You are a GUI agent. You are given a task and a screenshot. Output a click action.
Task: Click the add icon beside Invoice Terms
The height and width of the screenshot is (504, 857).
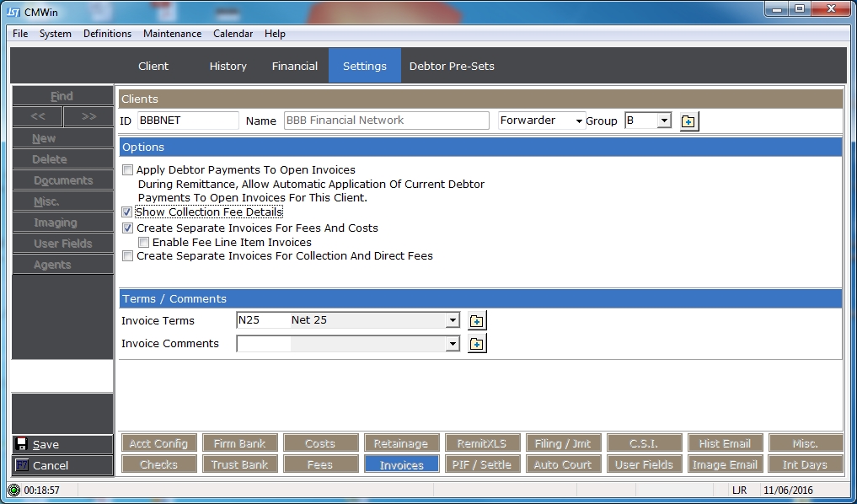coord(477,321)
